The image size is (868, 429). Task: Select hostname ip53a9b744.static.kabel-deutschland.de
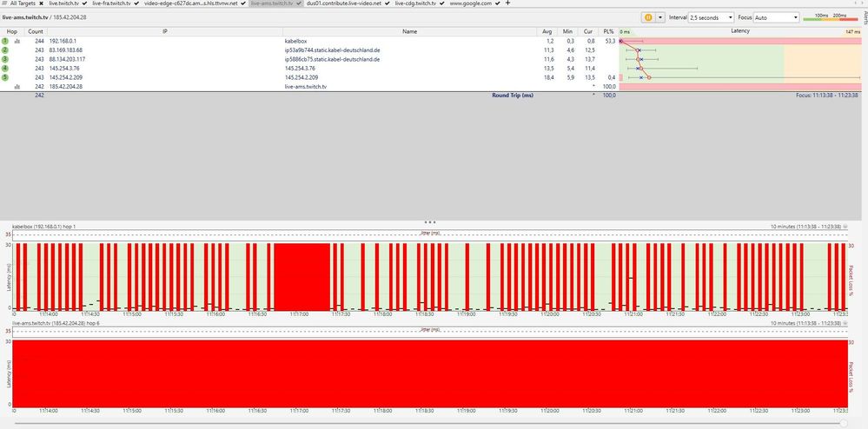pos(332,50)
